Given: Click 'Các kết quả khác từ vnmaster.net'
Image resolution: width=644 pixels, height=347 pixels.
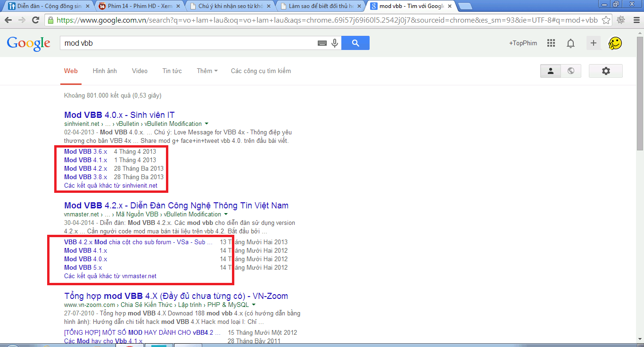Looking at the screenshot, I should (x=110, y=276).
